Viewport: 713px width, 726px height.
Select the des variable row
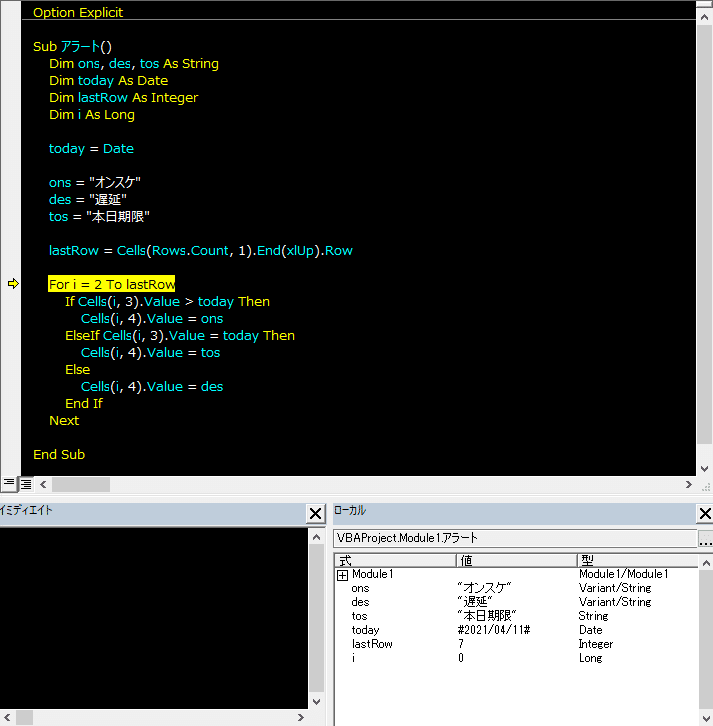click(516, 602)
